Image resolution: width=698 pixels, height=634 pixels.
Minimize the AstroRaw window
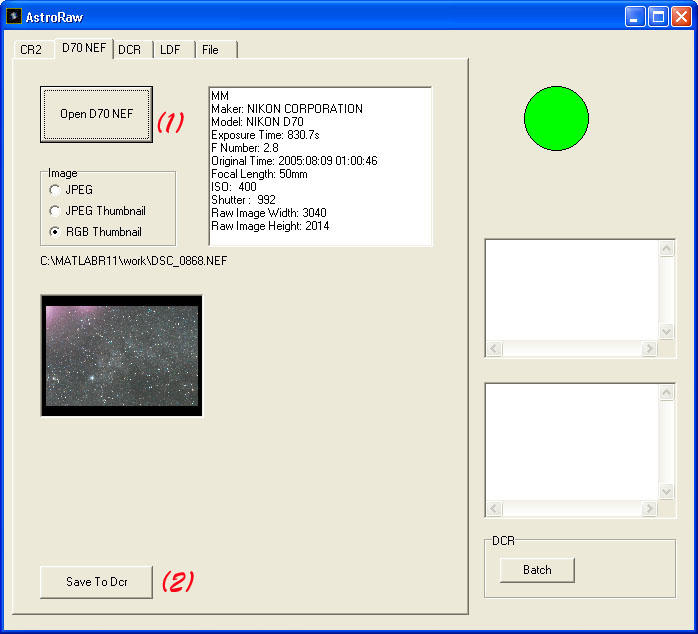pyautogui.click(x=635, y=17)
